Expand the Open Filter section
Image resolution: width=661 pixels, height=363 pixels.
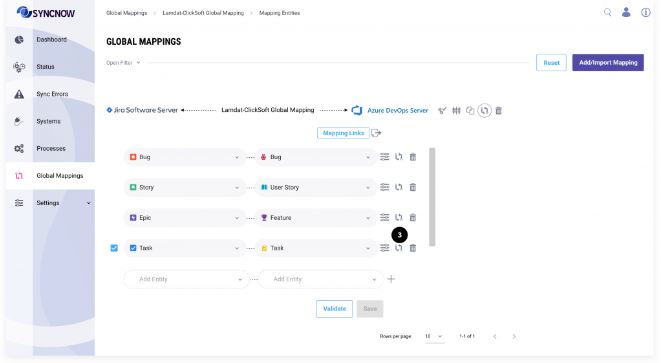pyautogui.click(x=123, y=62)
